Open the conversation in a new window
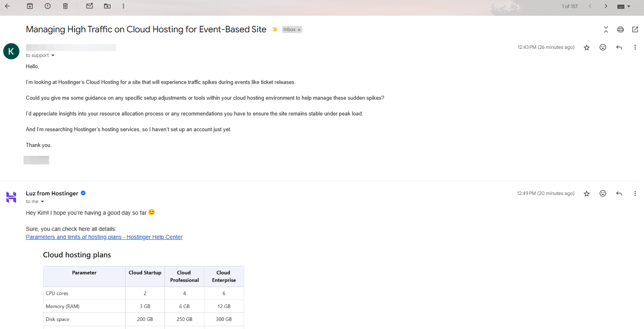The width and height of the screenshot is (644, 329). pyautogui.click(x=635, y=29)
